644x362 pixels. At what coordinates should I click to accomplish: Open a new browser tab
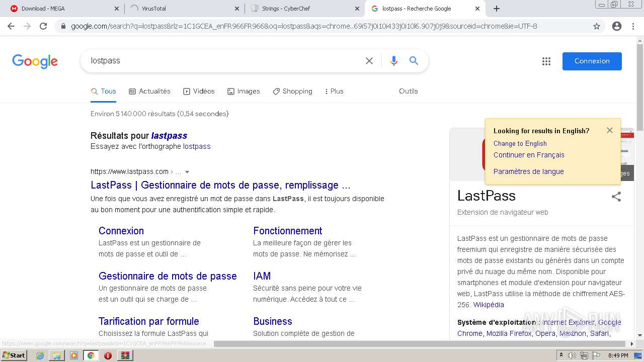pyautogui.click(x=497, y=9)
